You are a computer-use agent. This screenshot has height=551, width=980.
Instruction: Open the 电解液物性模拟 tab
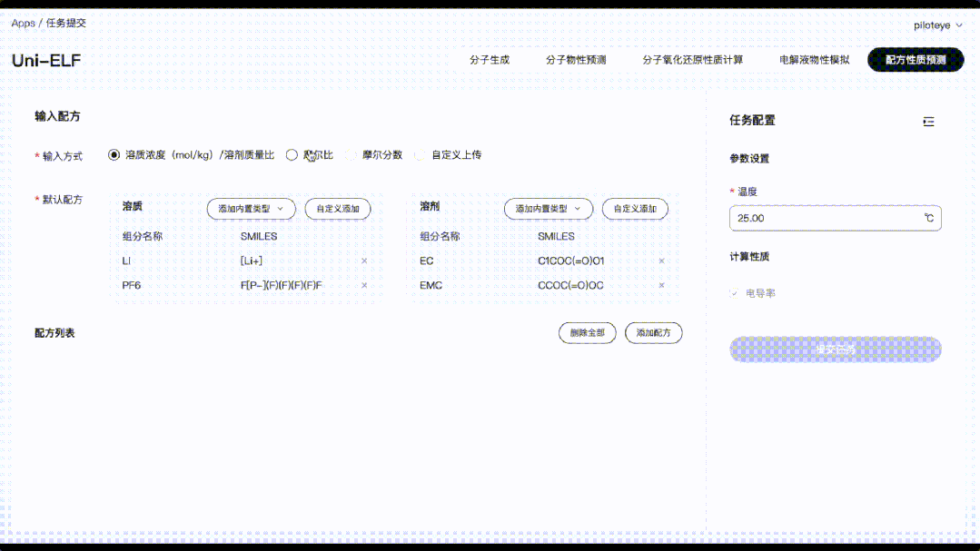(x=812, y=59)
